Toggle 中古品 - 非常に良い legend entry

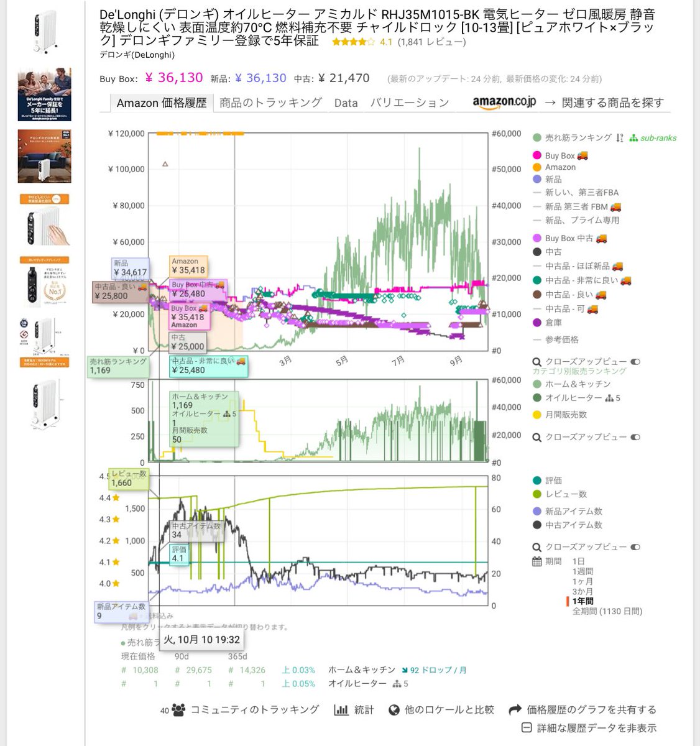pyautogui.click(x=582, y=280)
